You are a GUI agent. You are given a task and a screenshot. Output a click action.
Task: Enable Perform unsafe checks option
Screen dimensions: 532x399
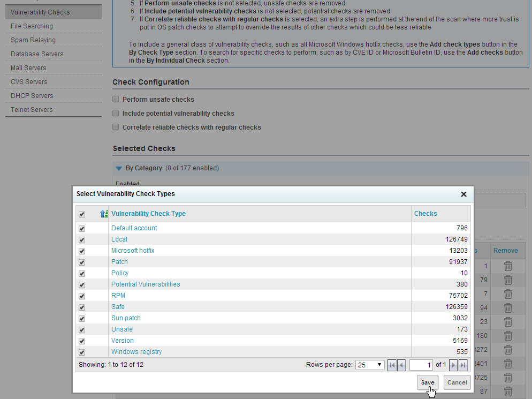[x=115, y=99]
